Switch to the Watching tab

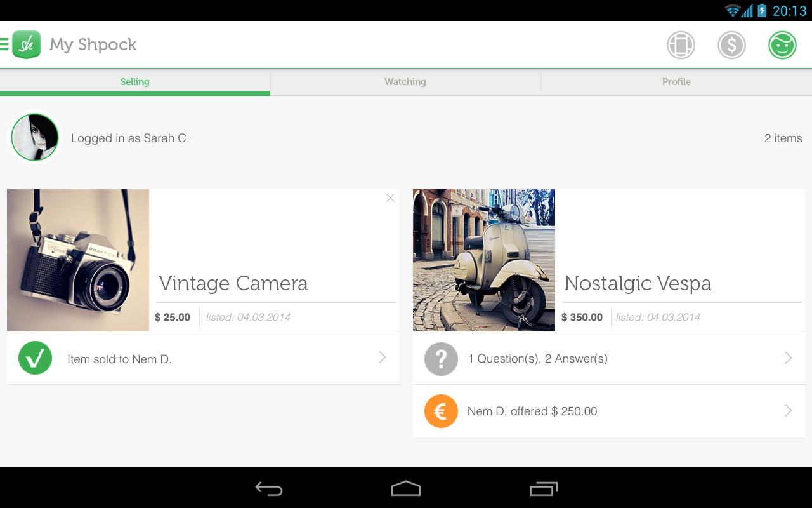tap(405, 81)
